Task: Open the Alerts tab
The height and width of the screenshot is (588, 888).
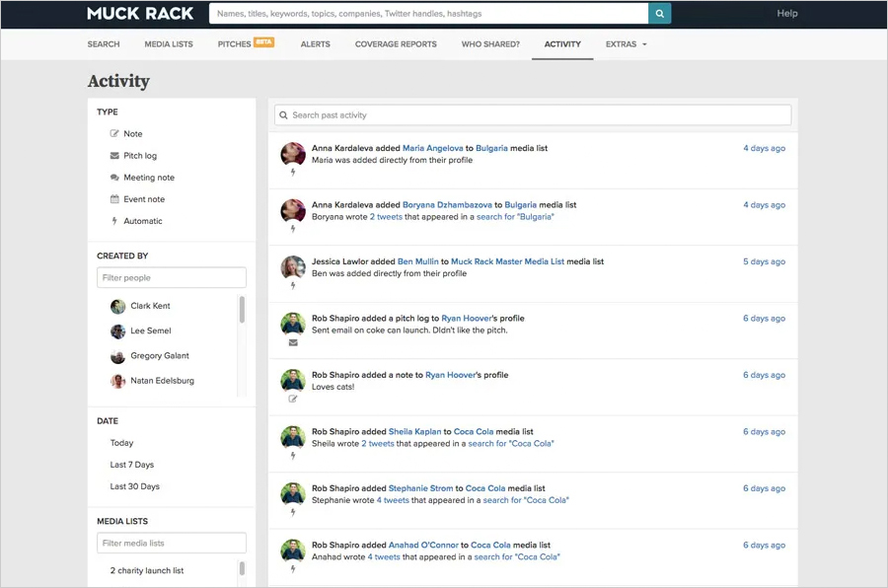Action: point(316,44)
